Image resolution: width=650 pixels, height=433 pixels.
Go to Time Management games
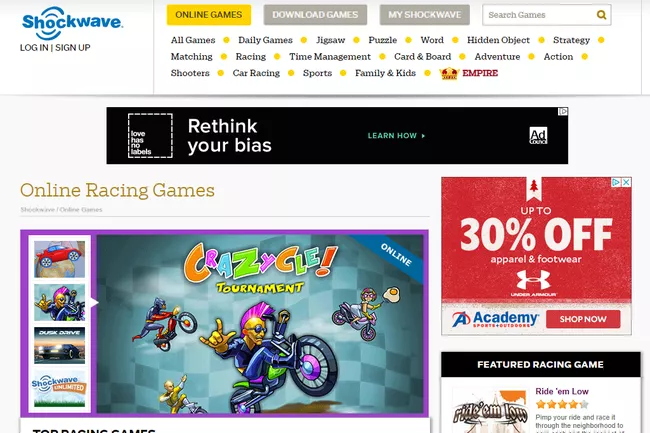330,57
